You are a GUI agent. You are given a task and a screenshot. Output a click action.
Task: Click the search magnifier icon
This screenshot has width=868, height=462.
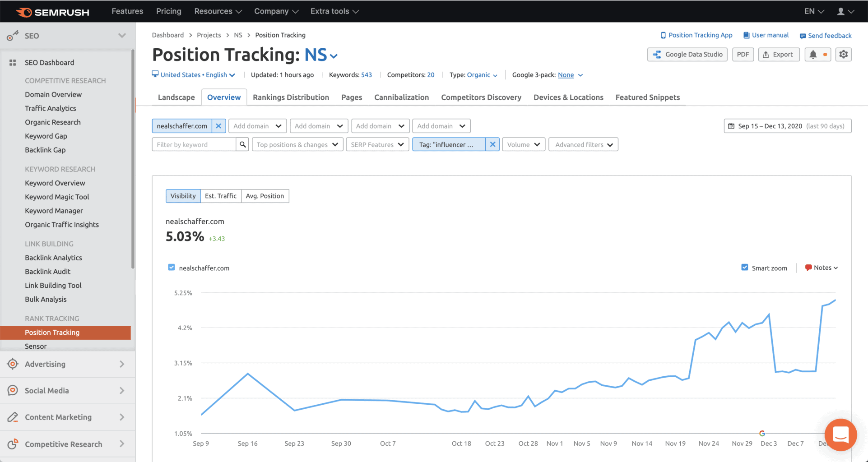(242, 144)
